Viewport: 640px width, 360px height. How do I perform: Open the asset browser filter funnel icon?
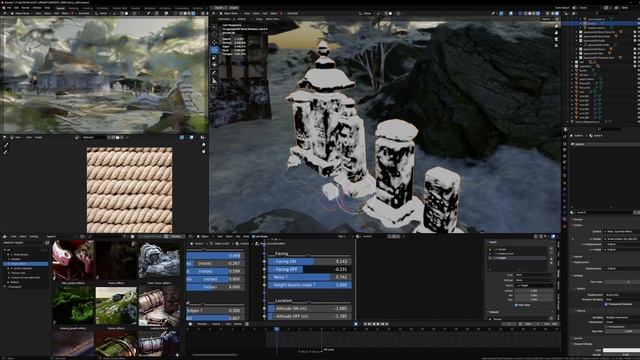(x=124, y=236)
